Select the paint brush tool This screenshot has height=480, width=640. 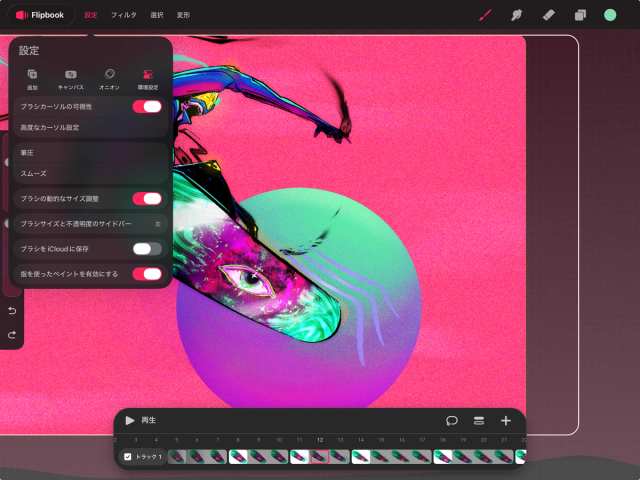pyautogui.click(x=485, y=15)
